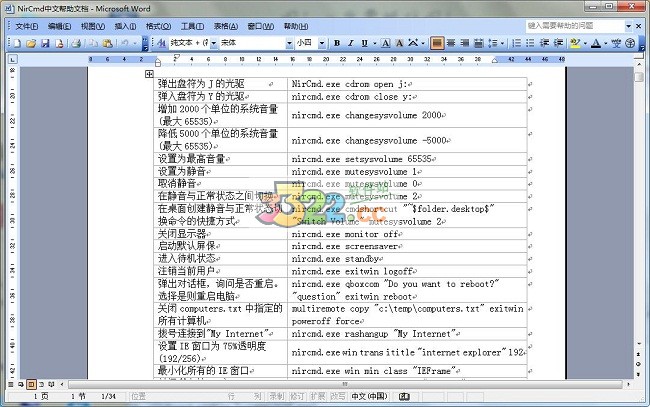Viewport: 650px width, 407px height.
Task: Expand Highlight color dropdown arrow
Action: point(585,43)
